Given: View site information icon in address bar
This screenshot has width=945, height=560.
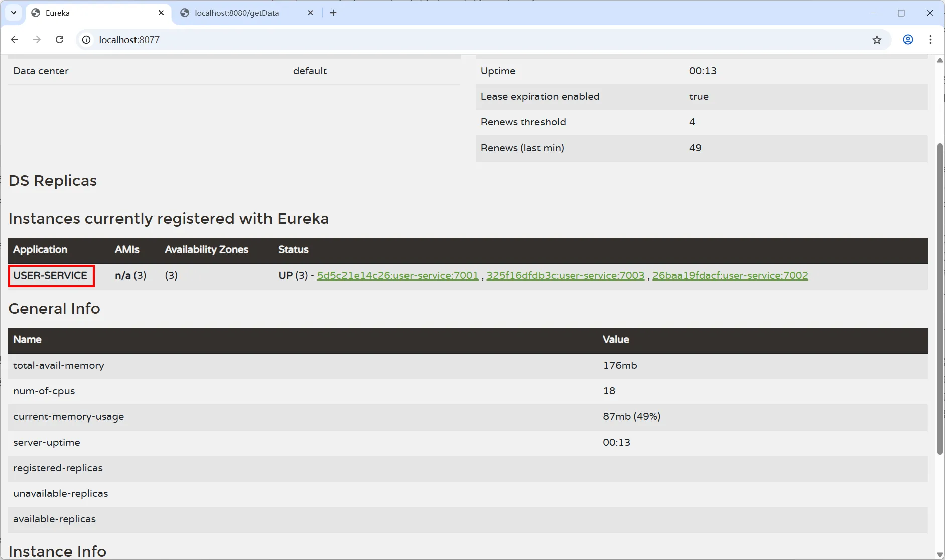Looking at the screenshot, I should 87,40.
